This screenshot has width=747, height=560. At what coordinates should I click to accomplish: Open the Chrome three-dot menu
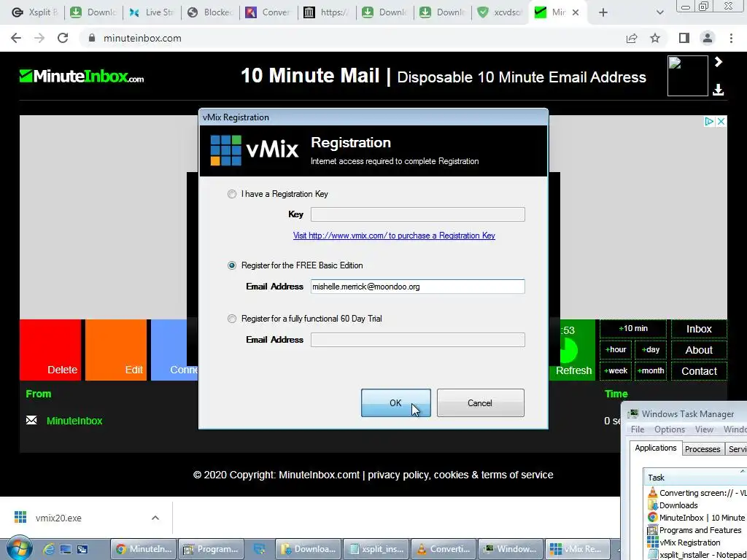tap(731, 38)
